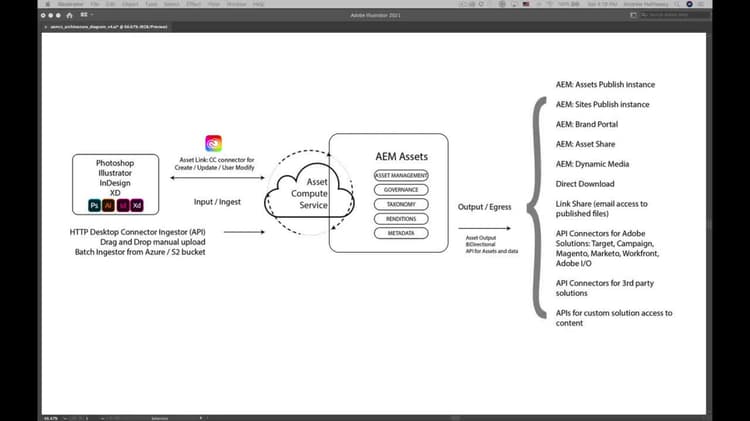Open the Notification Center icon
Screen dimensions: 750x421
pos(701,4)
